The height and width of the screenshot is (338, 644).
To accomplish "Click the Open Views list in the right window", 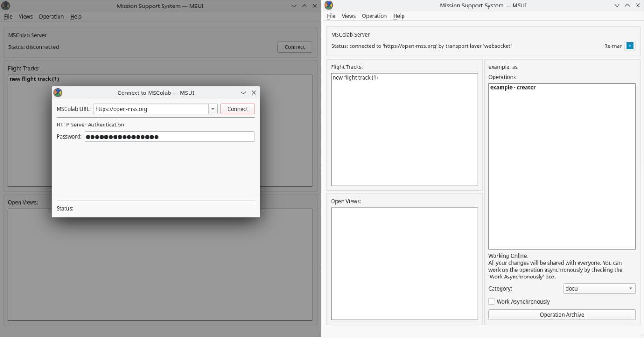I will click(x=404, y=264).
